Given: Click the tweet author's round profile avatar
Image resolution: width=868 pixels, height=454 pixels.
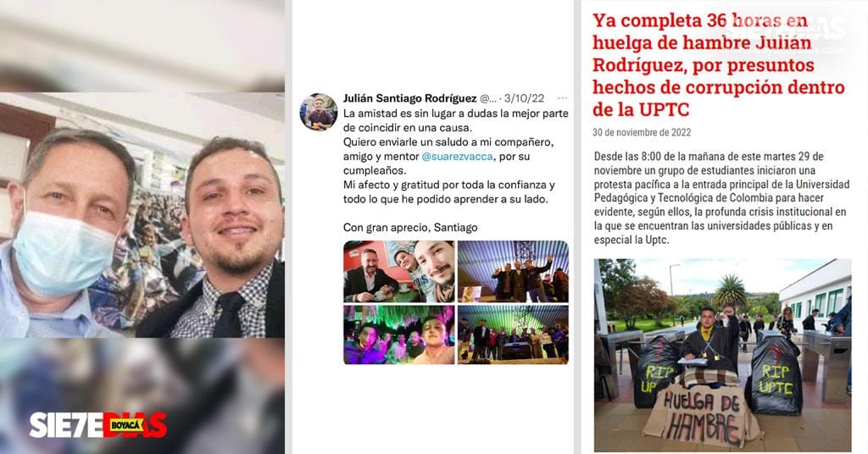Looking at the screenshot, I should coord(319,112).
